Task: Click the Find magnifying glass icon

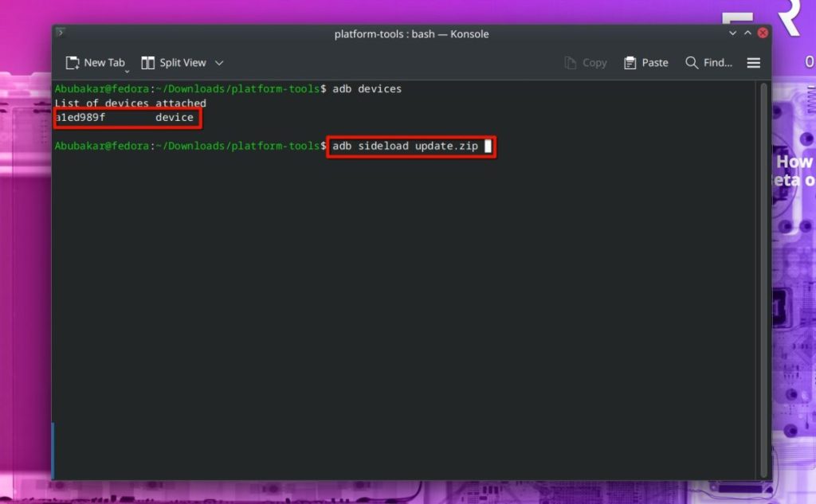Action: pos(691,63)
